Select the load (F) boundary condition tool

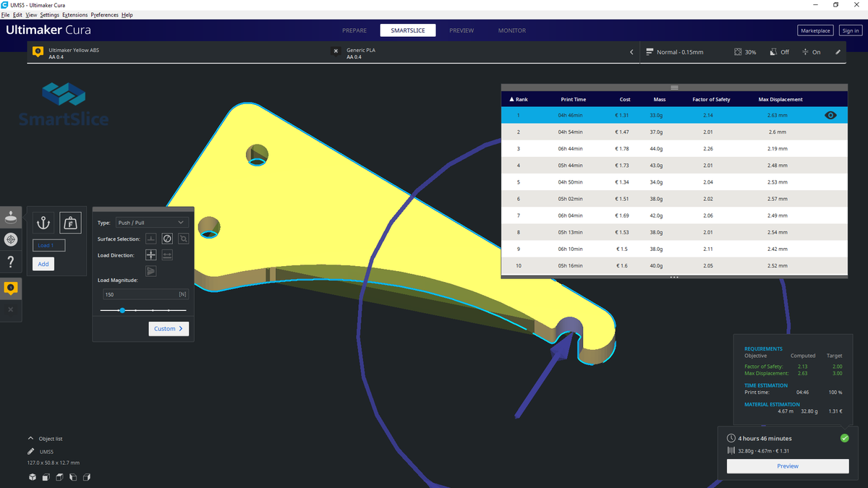coord(70,223)
